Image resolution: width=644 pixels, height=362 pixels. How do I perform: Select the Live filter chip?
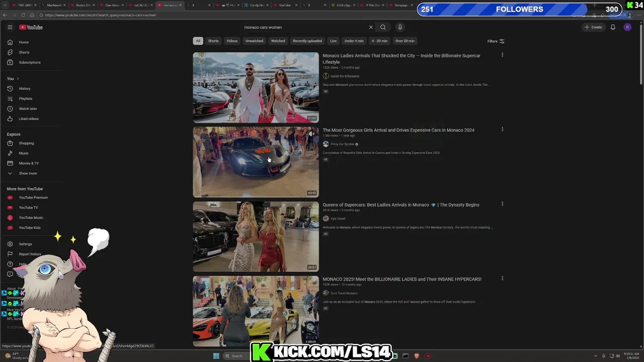(333, 41)
